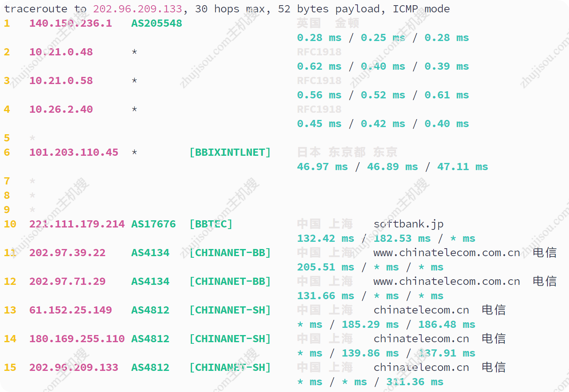Select the [BBIXINTLNET] network tag
569x392 pixels.
230,152
